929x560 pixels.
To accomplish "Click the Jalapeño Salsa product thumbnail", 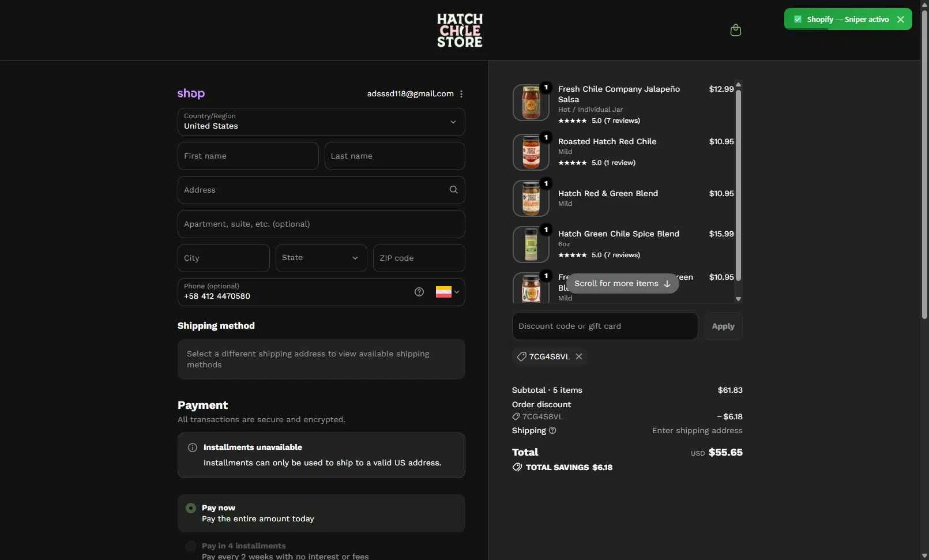I will pyautogui.click(x=531, y=103).
